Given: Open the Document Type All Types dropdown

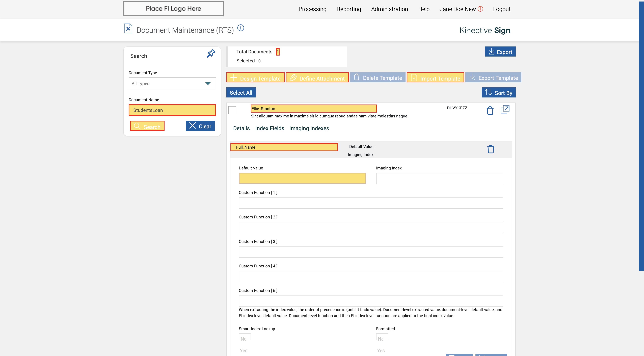Looking at the screenshot, I should point(172,84).
